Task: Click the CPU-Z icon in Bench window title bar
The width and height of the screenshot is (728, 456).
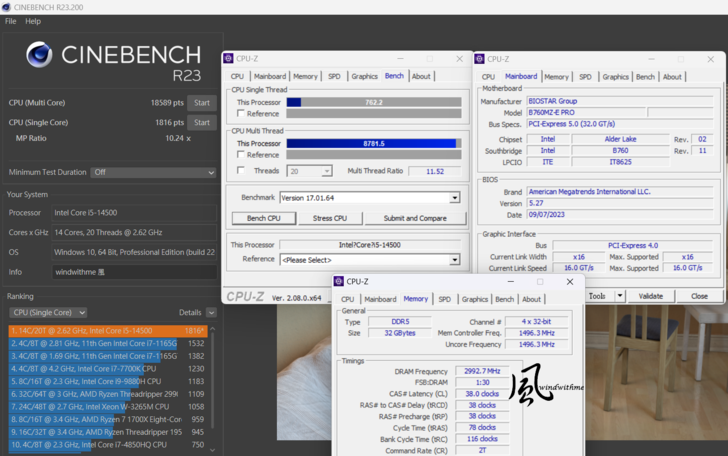Action: [229, 59]
